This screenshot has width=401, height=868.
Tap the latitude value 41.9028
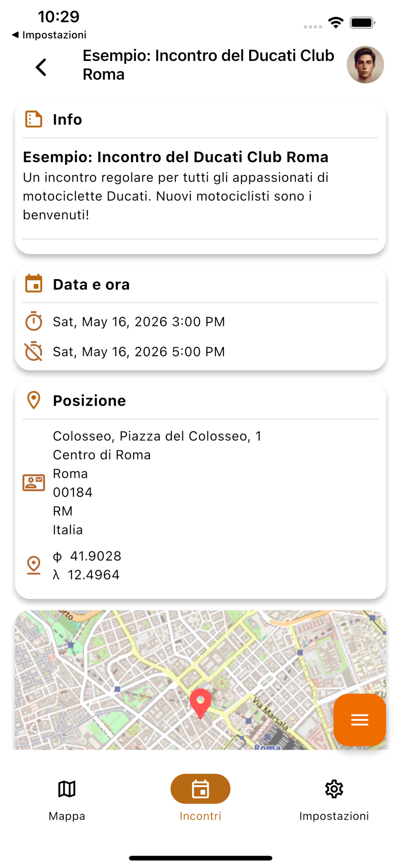(96, 556)
